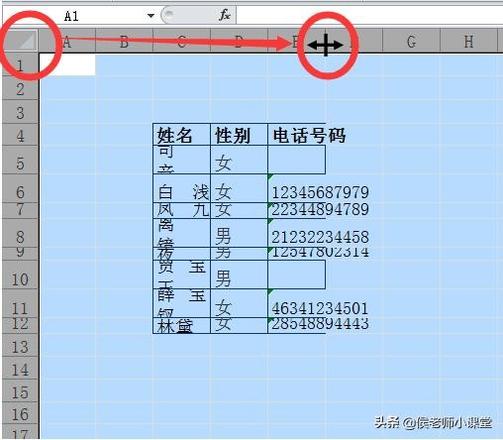Click the 姓名 header cell

point(182,134)
